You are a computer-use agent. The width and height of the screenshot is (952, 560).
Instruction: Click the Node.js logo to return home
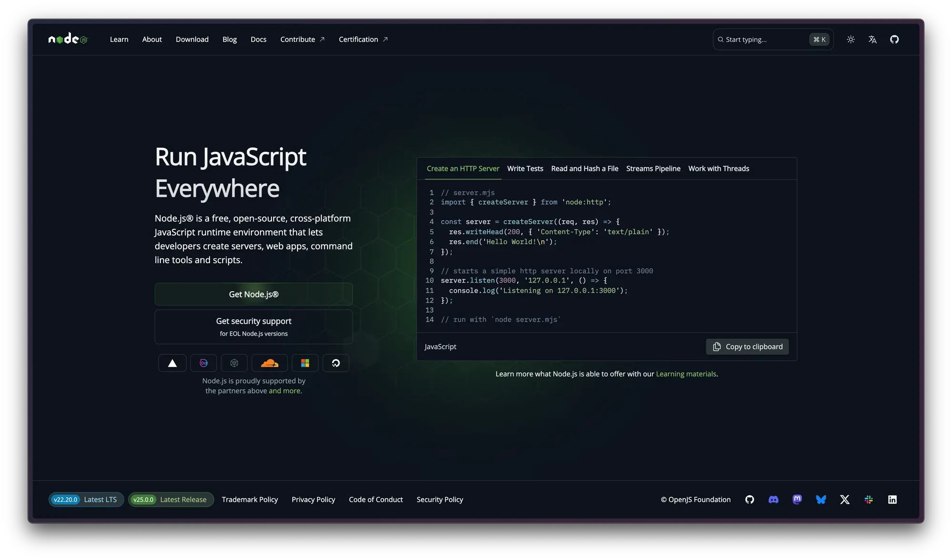[x=67, y=39]
